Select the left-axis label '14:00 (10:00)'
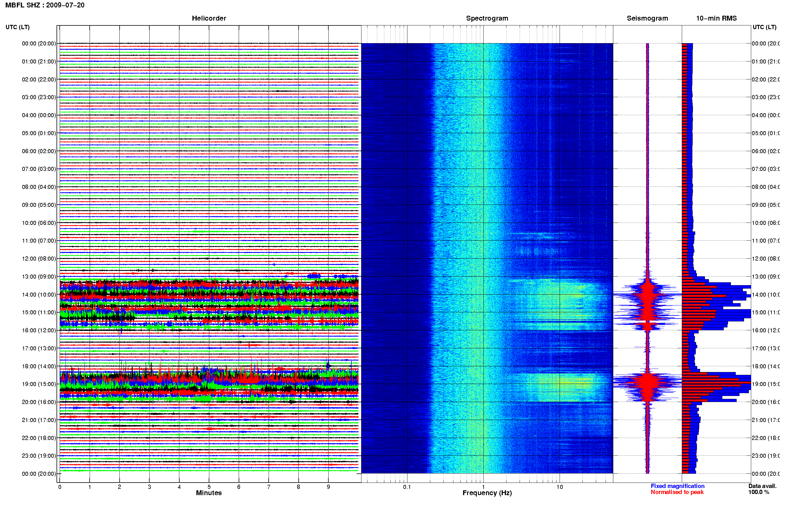This screenshot has width=812, height=508. point(39,295)
